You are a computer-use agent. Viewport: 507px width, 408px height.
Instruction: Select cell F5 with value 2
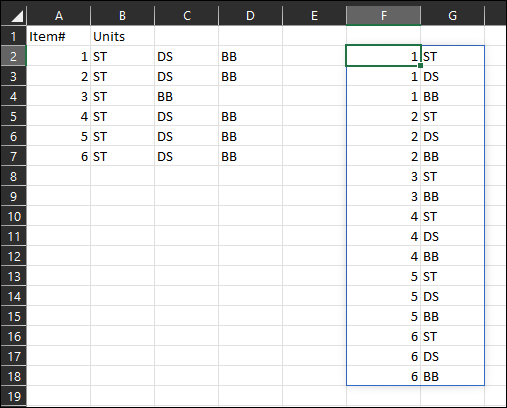(383, 116)
